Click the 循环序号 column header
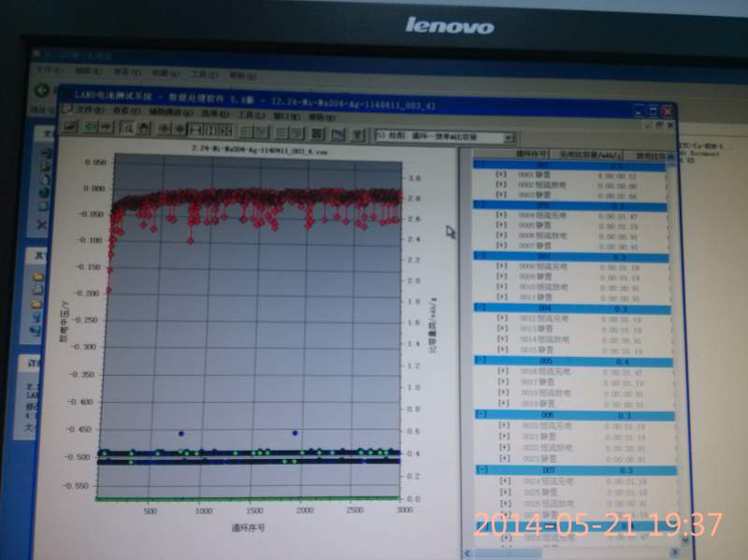Screen dimensions: 748x560 (x=531, y=153)
